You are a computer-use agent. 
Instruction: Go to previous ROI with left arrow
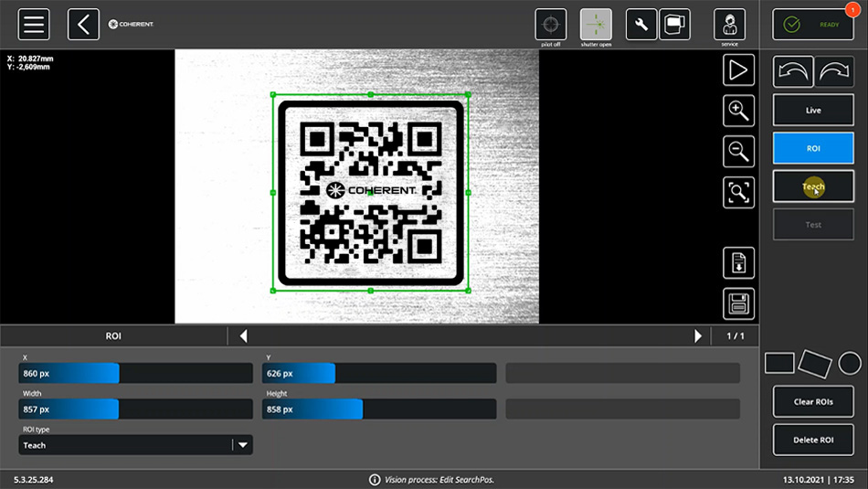(x=243, y=336)
